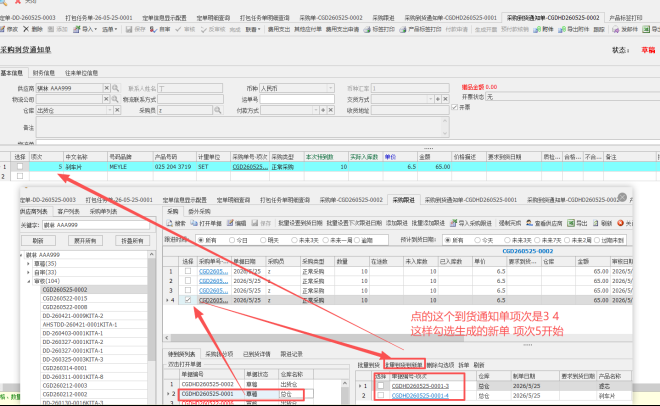The height and width of the screenshot is (406, 660).
Task: Click 折叠所有 button in supplier panel
Action: pos(132,241)
